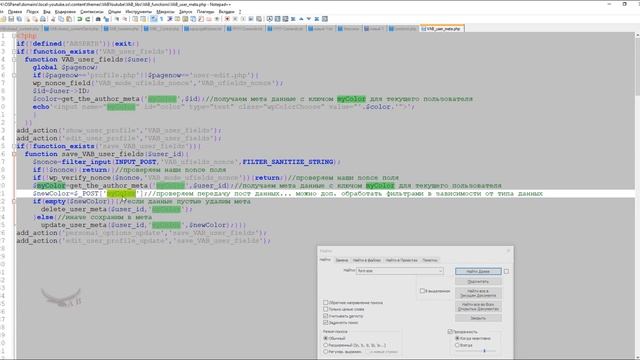Toggle the Word wrap toolbar icon

tap(153, 19)
